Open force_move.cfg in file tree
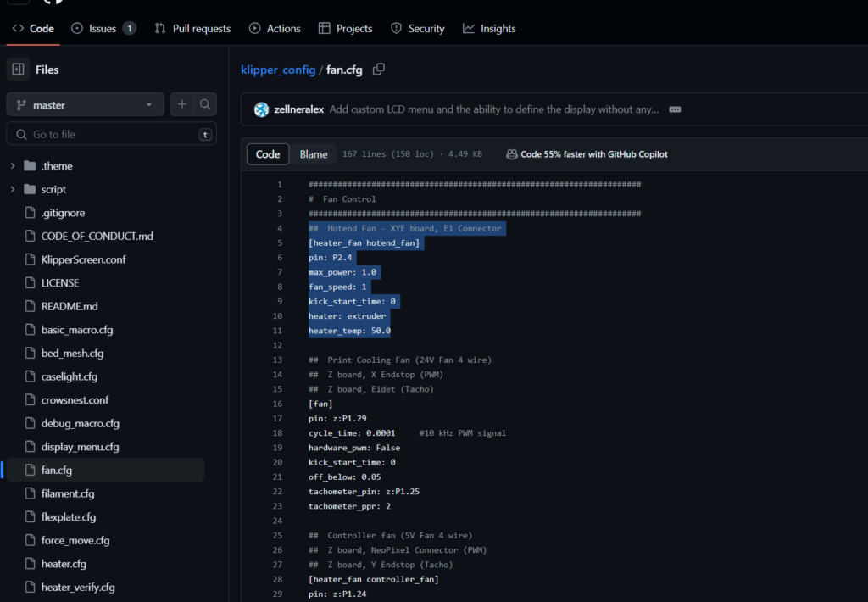868x602 pixels. coord(75,540)
